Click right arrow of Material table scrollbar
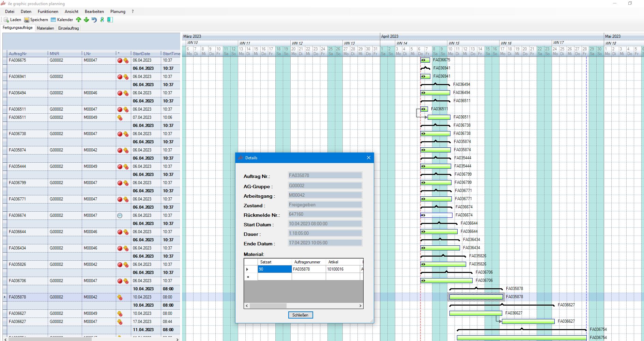The image size is (644, 341). pos(360,306)
